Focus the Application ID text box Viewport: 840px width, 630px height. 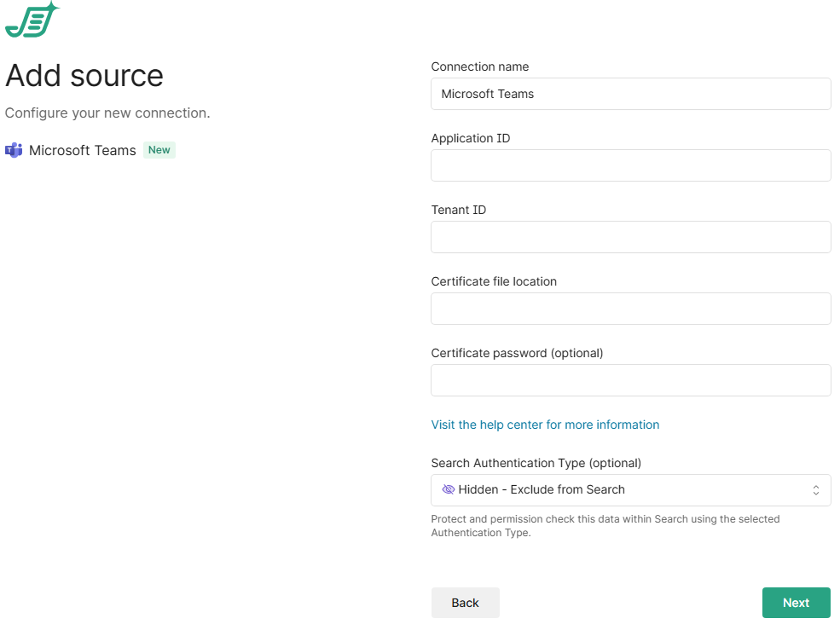[630, 165]
